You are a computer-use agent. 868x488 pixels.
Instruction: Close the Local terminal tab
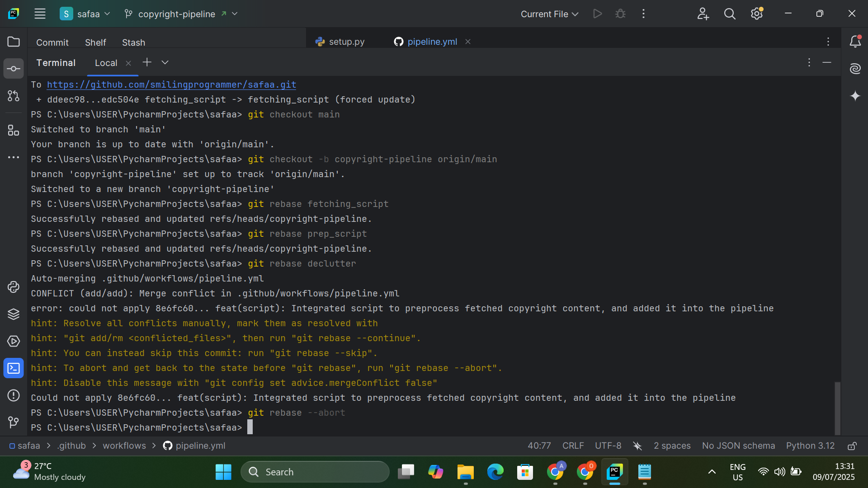128,63
